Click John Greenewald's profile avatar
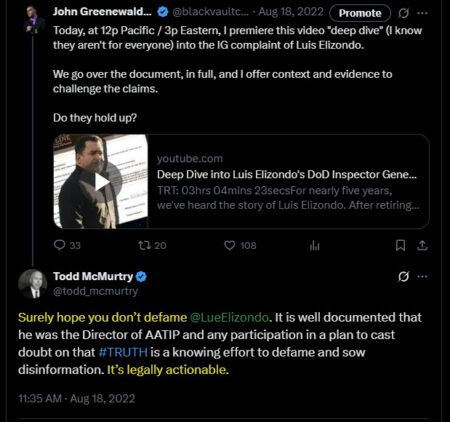The height and width of the screenshot is (422, 450). tap(34, 19)
